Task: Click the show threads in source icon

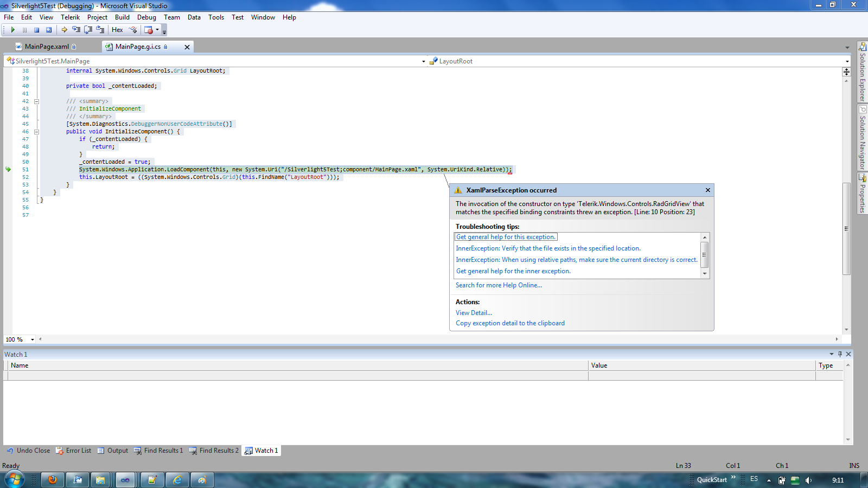Action: point(133,30)
